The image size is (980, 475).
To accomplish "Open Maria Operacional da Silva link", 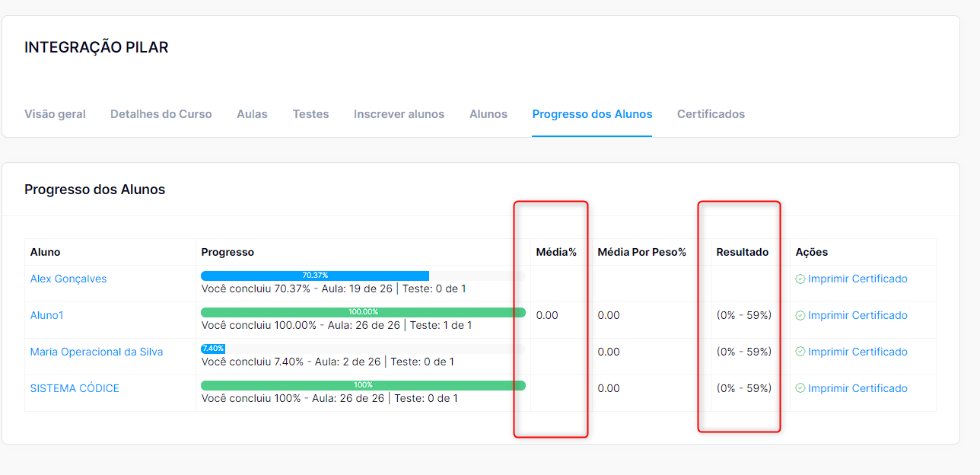I will tap(97, 352).
